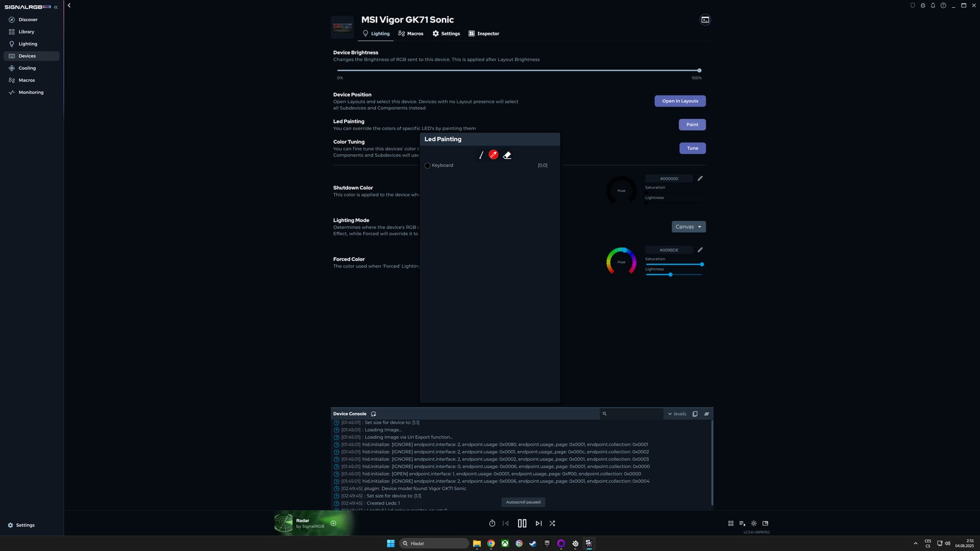Click the plus icon beside Radar

tap(333, 523)
